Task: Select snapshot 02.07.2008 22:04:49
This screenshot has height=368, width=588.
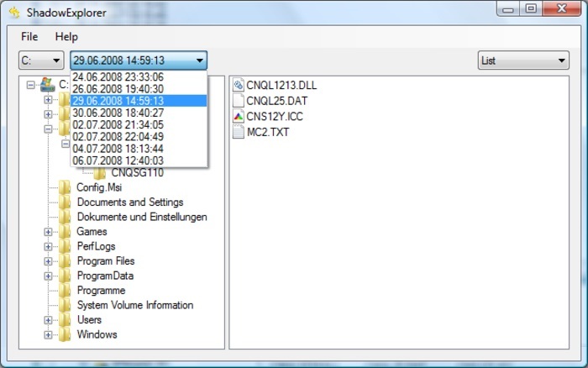Action: [x=139, y=137]
